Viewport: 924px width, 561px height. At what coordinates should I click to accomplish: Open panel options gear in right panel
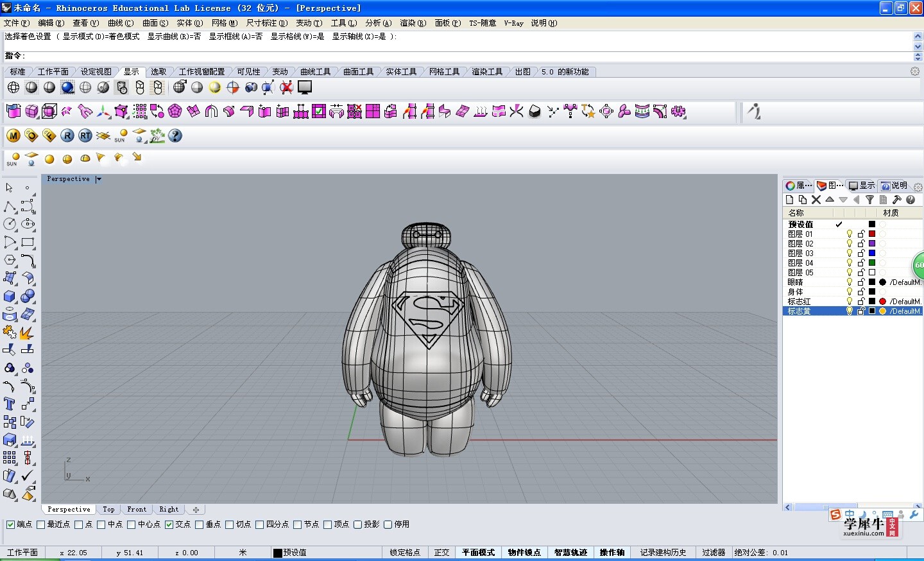tap(918, 187)
